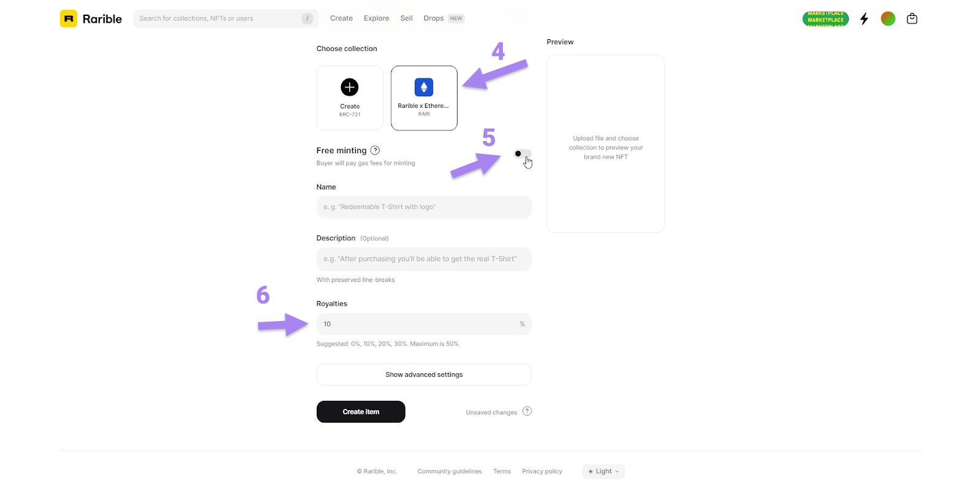The height and width of the screenshot is (491, 980).
Task: Toggle the Free minting switch
Action: click(x=522, y=154)
